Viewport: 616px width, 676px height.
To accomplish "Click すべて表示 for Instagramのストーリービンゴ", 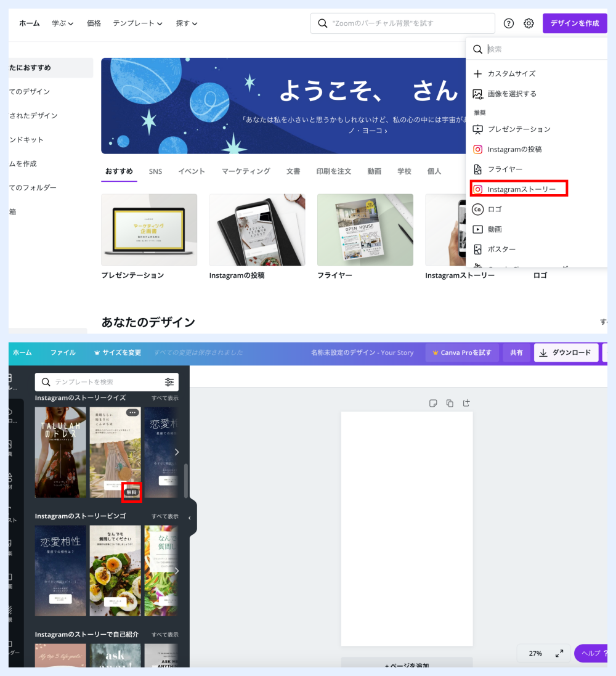I will point(165,516).
